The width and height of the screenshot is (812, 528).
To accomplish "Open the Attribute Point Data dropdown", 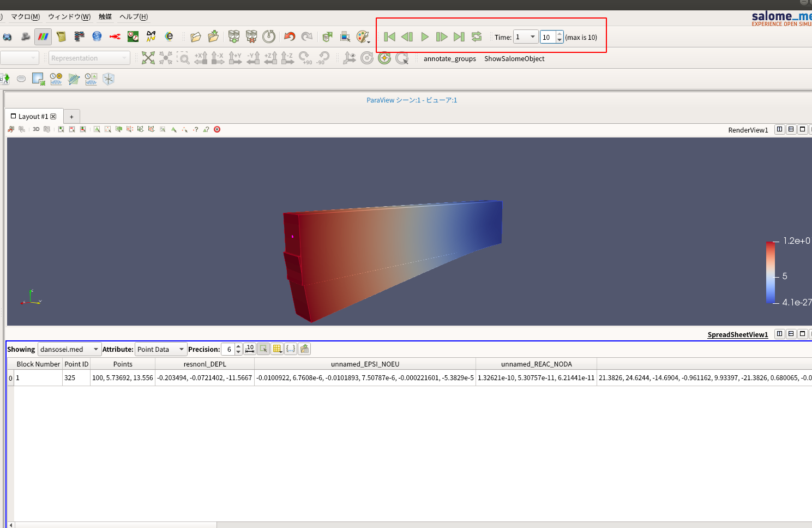I will pos(160,349).
